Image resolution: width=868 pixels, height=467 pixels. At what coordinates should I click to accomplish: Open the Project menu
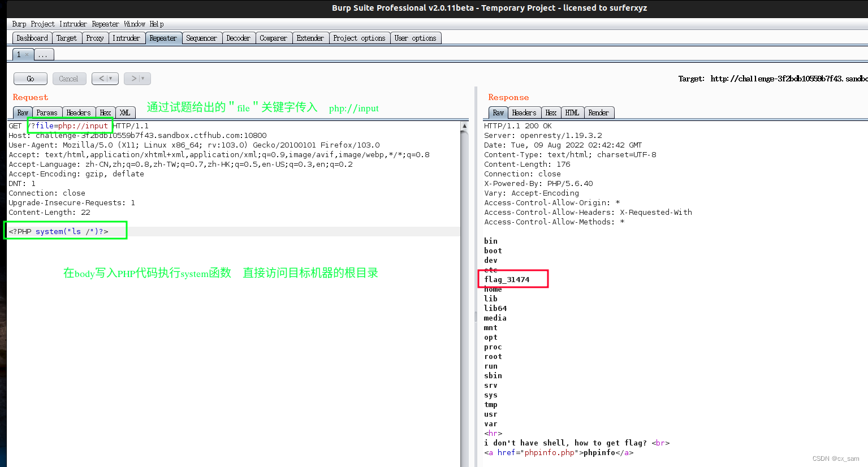[43, 24]
